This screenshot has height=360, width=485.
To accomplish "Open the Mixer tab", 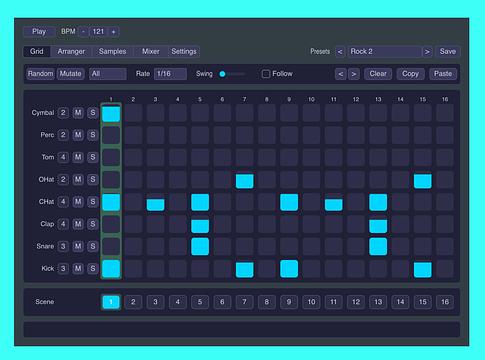I will 150,51.
